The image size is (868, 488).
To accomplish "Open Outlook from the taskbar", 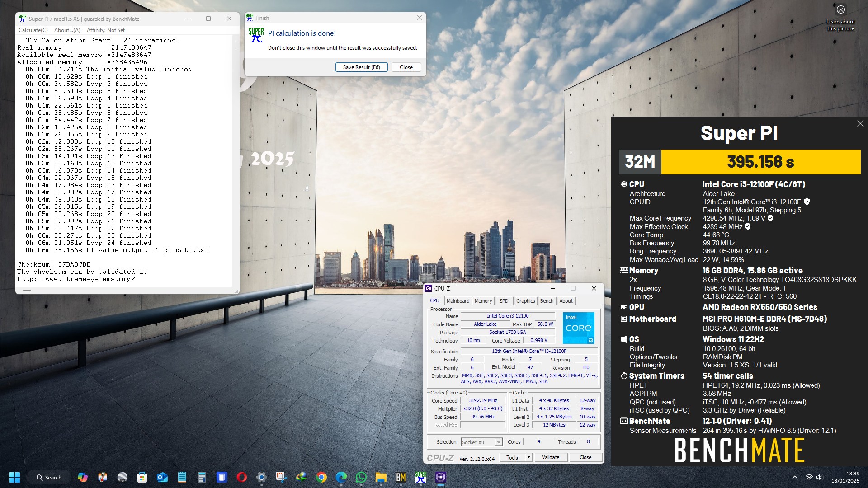I will 162,477.
